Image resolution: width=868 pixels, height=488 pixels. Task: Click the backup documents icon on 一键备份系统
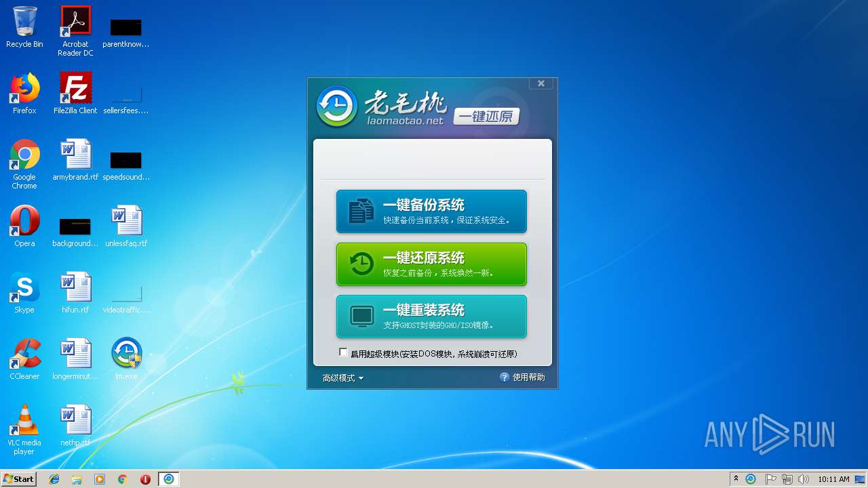[361, 211]
